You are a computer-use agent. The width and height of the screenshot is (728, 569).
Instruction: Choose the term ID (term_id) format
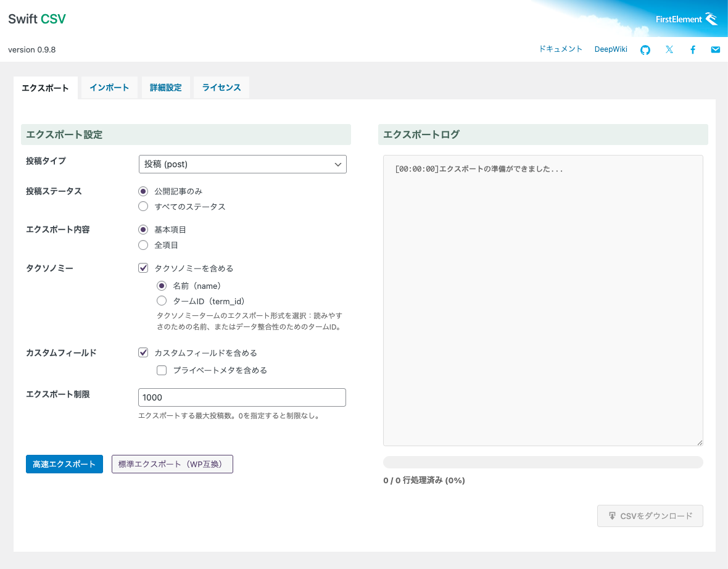point(162,301)
